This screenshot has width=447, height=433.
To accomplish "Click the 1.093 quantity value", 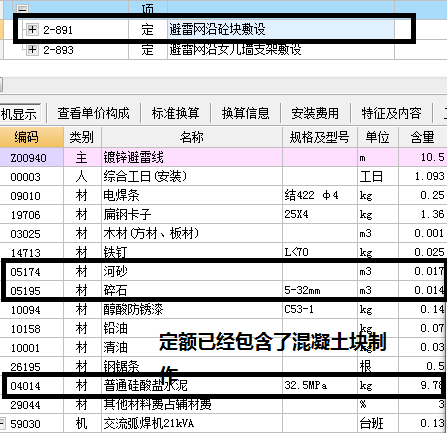I will [x=423, y=176].
